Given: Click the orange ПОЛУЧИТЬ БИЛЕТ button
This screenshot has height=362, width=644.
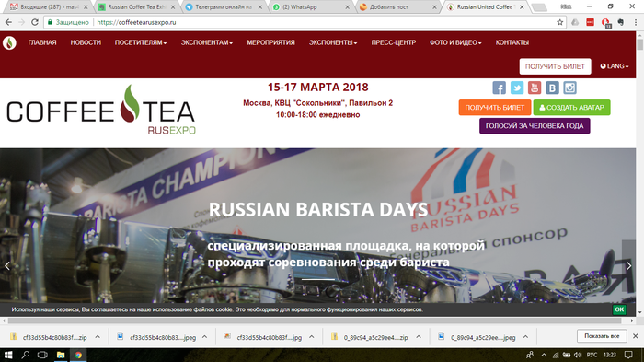Looking at the screenshot, I should click(x=495, y=108).
